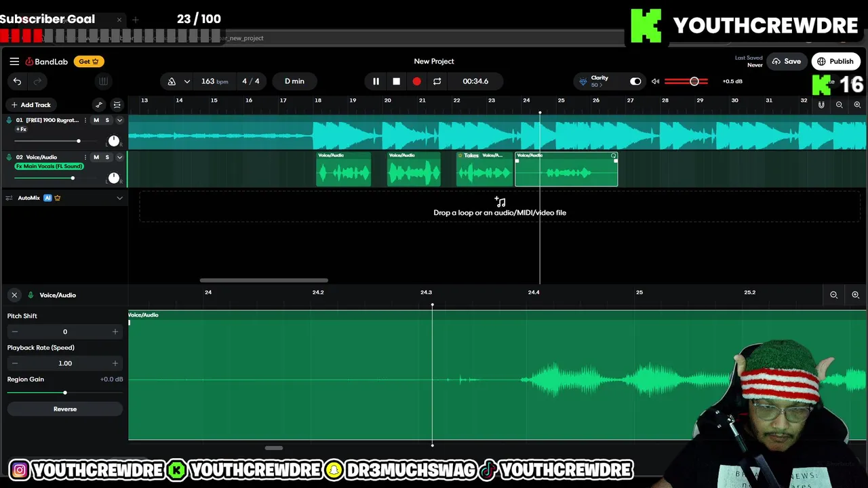Select the Takes region on track 02
Image resolution: width=868 pixels, height=488 pixels.
tap(484, 169)
